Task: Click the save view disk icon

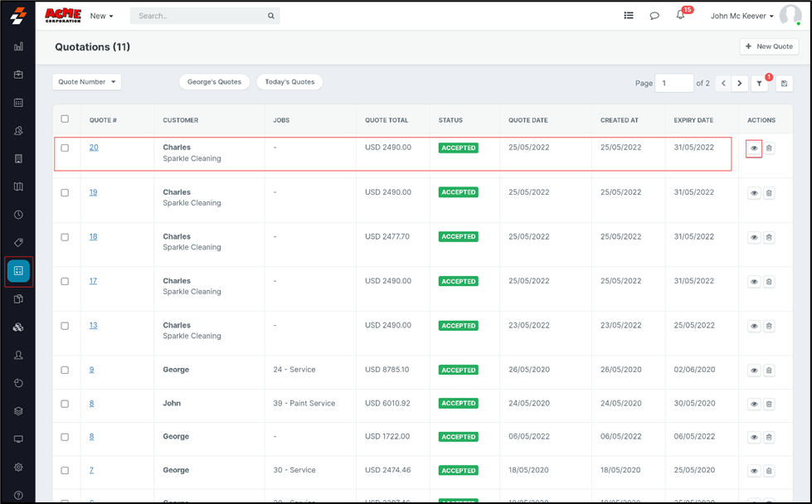Action: [784, 84]
